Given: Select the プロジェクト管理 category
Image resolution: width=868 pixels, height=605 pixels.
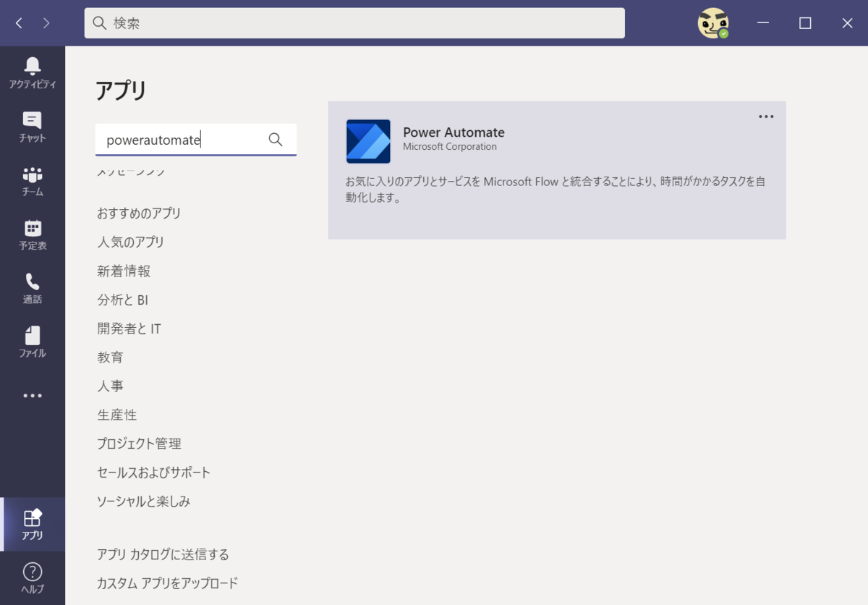Looking at the screenshot, I should [x=139, y=444].
